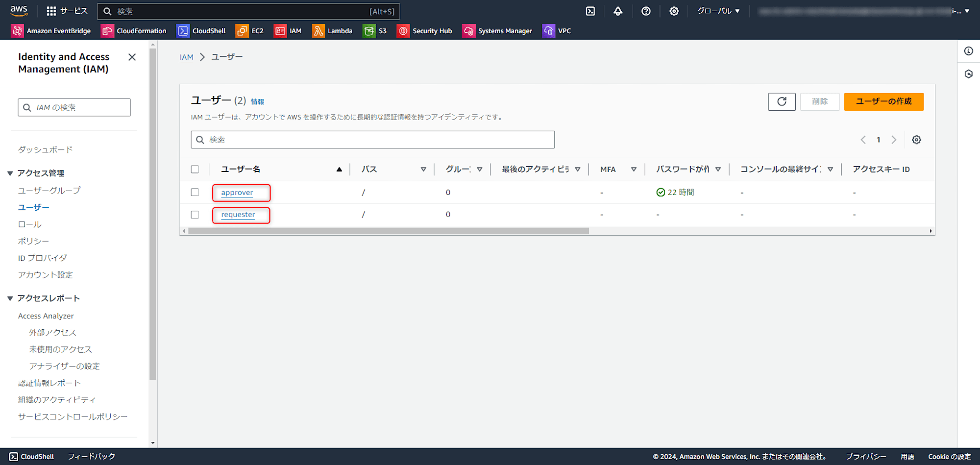980x465 pixels.
Task: Open アカウント設定 in the sidebar
Action: click(45, 275)
